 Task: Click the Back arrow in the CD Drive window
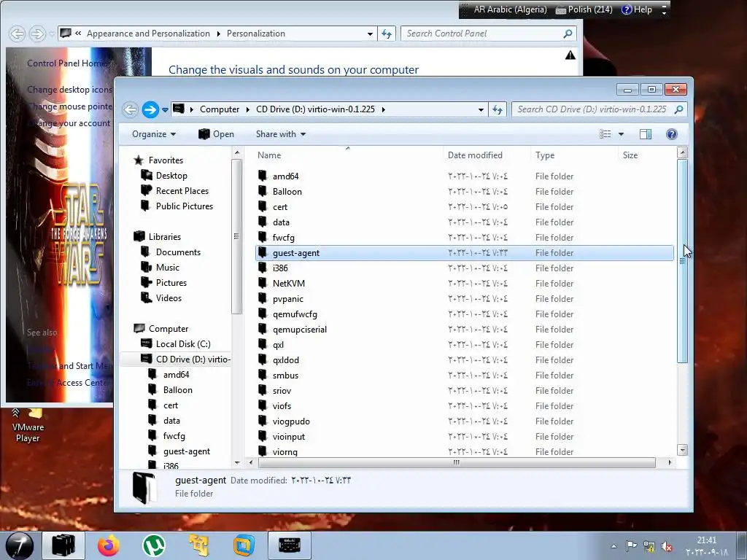(x=130, y=109)
